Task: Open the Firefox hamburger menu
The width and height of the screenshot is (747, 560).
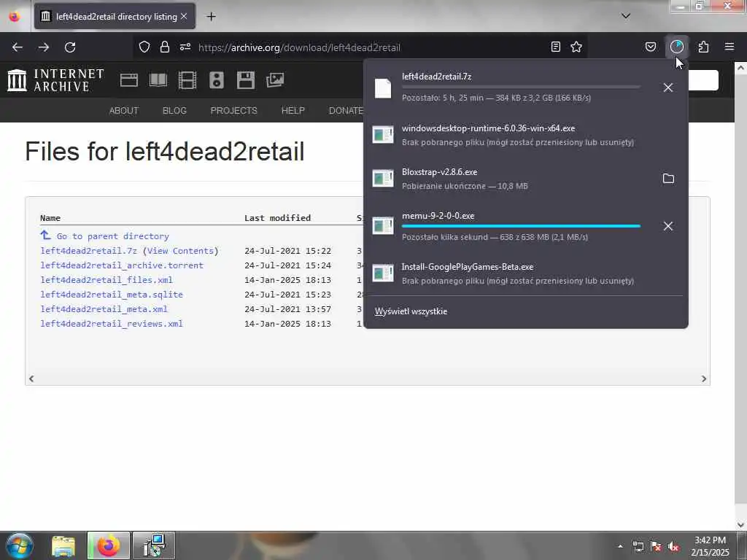Action: tap(729, 47)
